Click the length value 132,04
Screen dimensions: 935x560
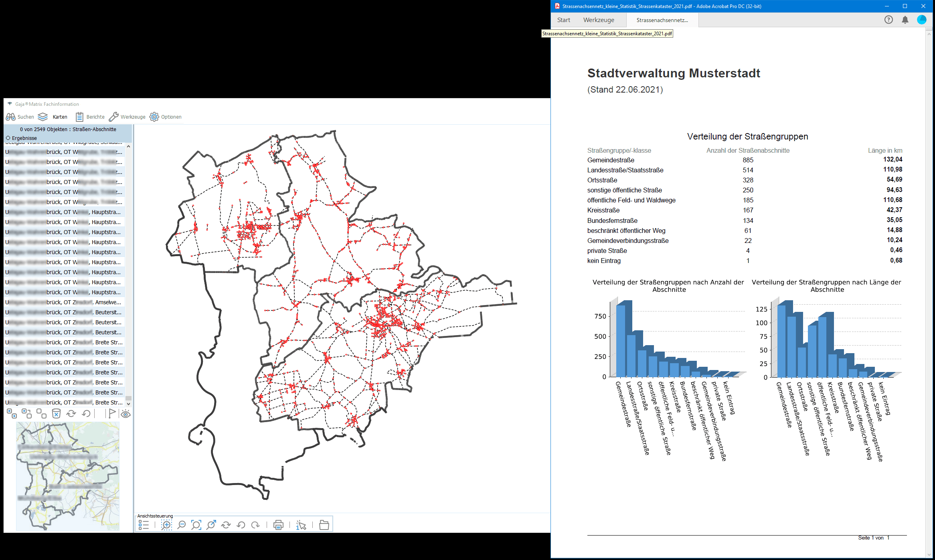[x=892, y=159]
